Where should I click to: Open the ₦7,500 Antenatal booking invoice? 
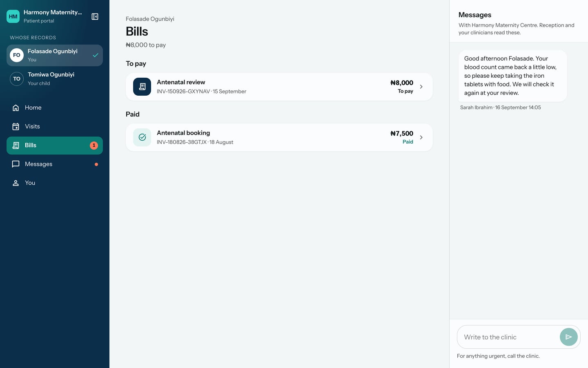pyautogui.click(x=279, y=137)
